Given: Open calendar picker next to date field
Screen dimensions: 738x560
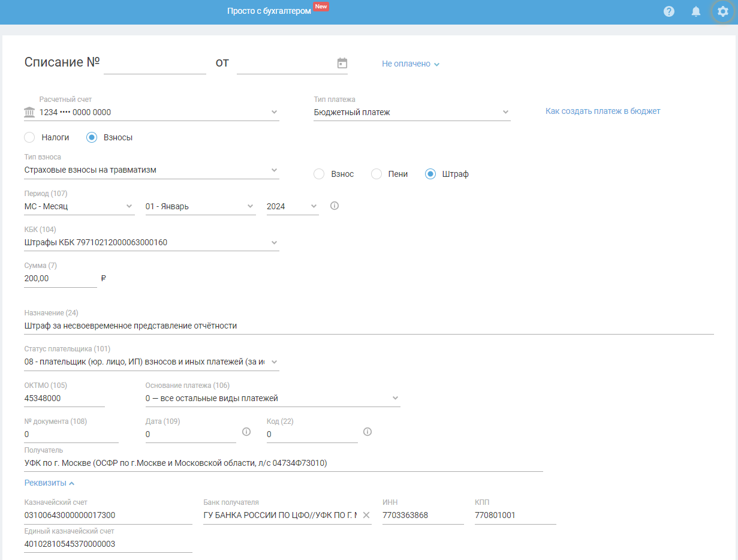Looking at the screenshot, I should tap(342, 63).
